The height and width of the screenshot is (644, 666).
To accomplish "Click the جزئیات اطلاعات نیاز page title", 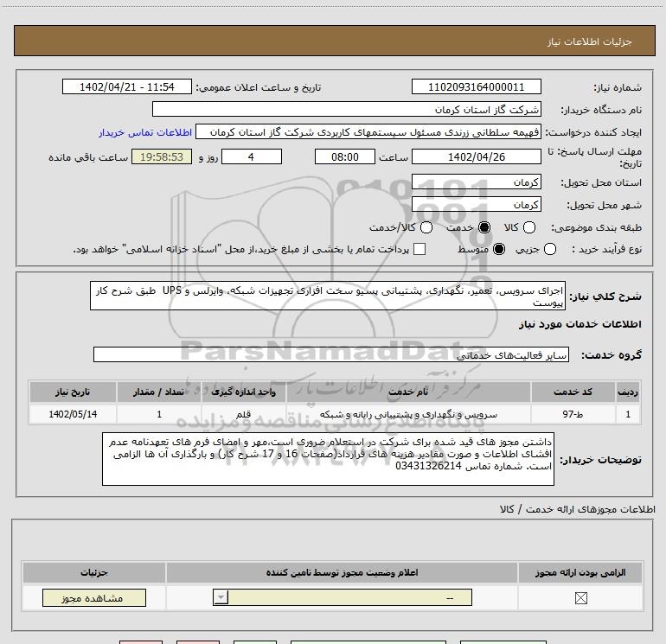I will (589, 41).
